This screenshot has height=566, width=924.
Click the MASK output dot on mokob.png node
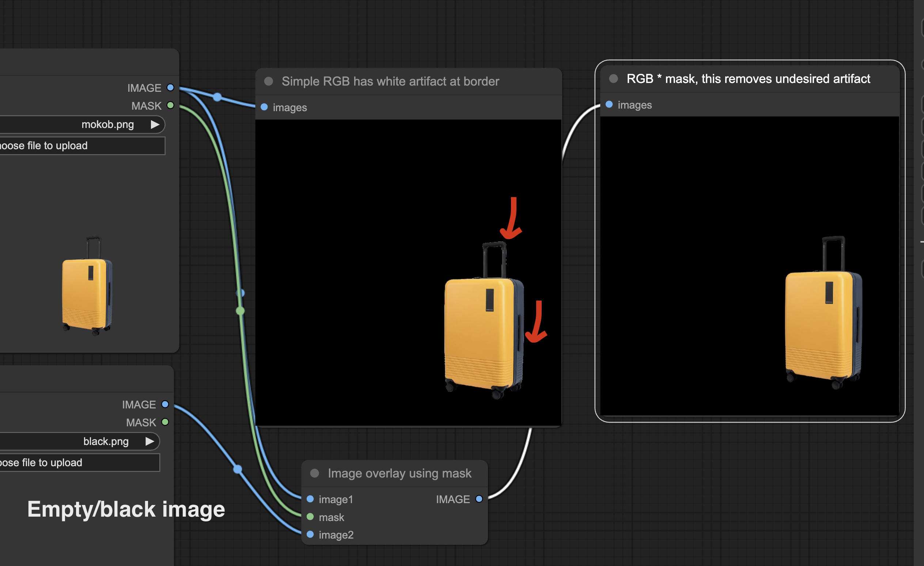pyautogui.click(x=171, y=105)
